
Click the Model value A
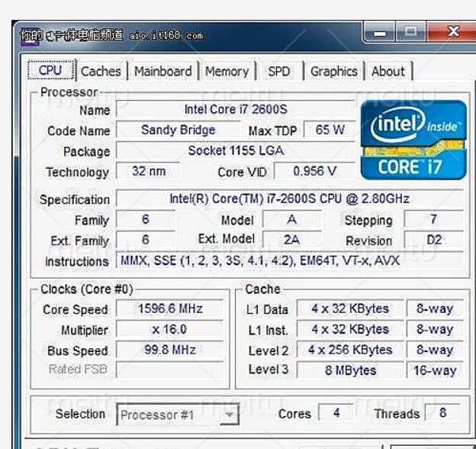(x=291, y=219)
